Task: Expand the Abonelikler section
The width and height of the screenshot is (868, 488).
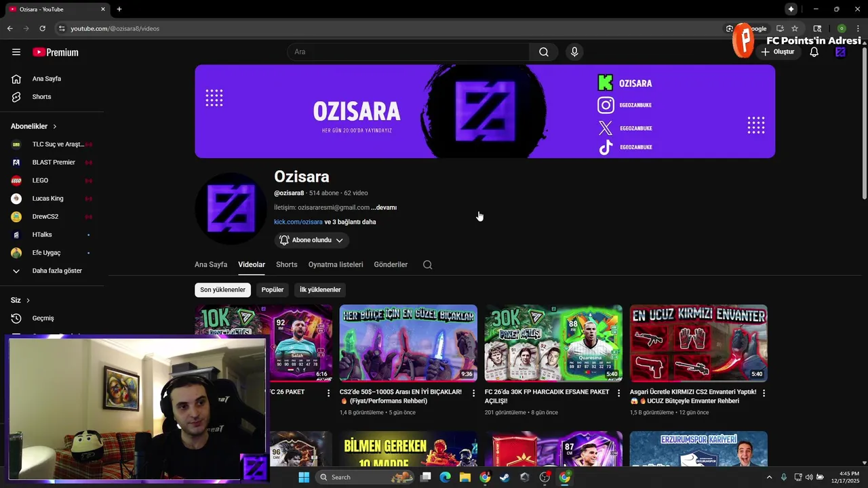Action: (x=34, y=126)
